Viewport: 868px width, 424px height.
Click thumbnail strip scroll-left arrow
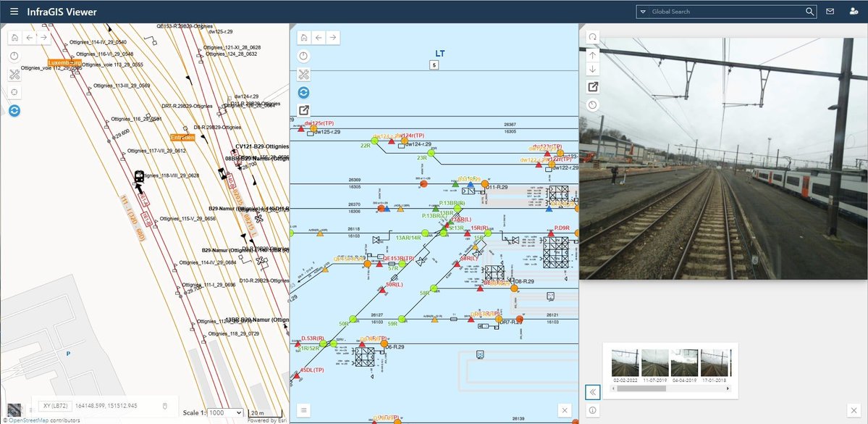coord(612,389)
